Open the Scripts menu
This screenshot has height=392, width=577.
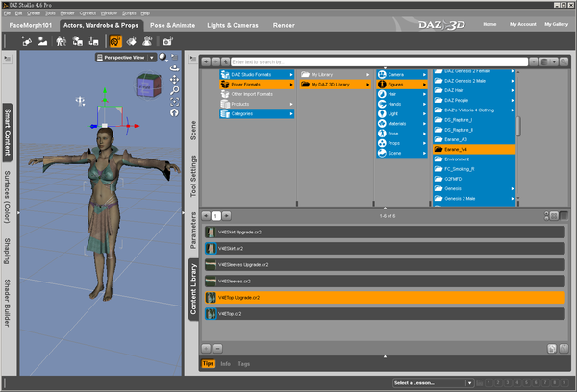click(x=129, y=13)
